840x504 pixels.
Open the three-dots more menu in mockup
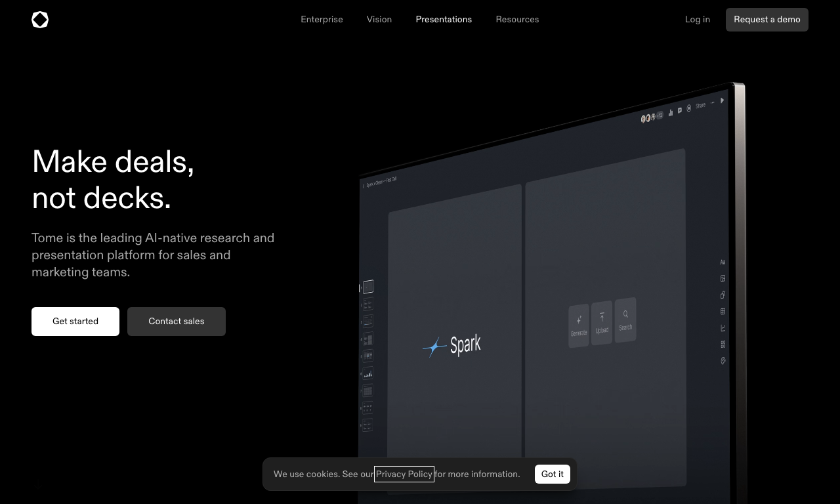(x=713, y=103)
